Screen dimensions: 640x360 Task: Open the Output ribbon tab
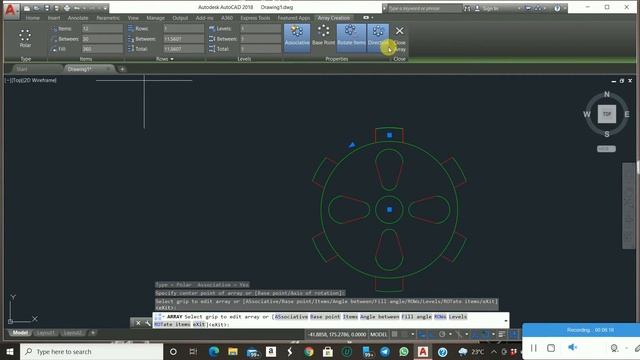point(180,18)
